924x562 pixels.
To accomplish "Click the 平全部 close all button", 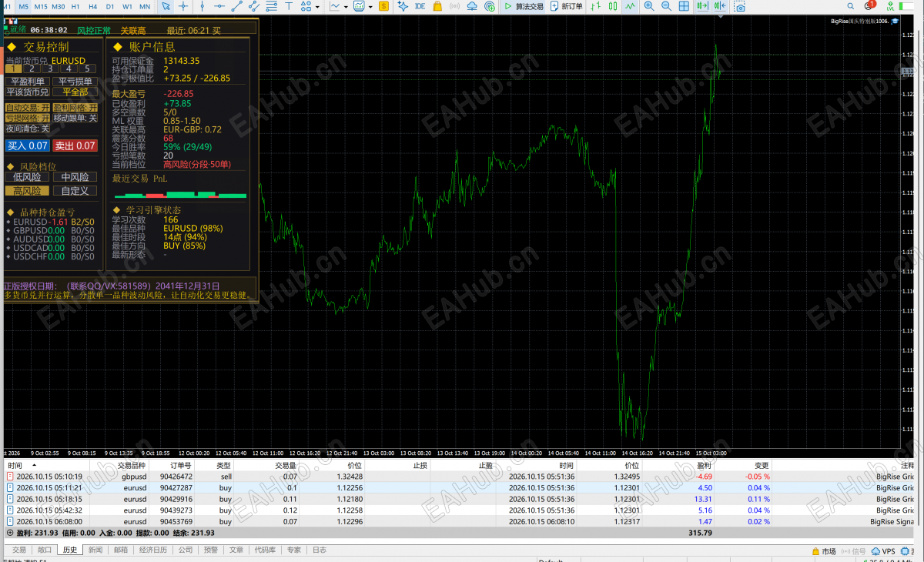I will click(75, 92).
